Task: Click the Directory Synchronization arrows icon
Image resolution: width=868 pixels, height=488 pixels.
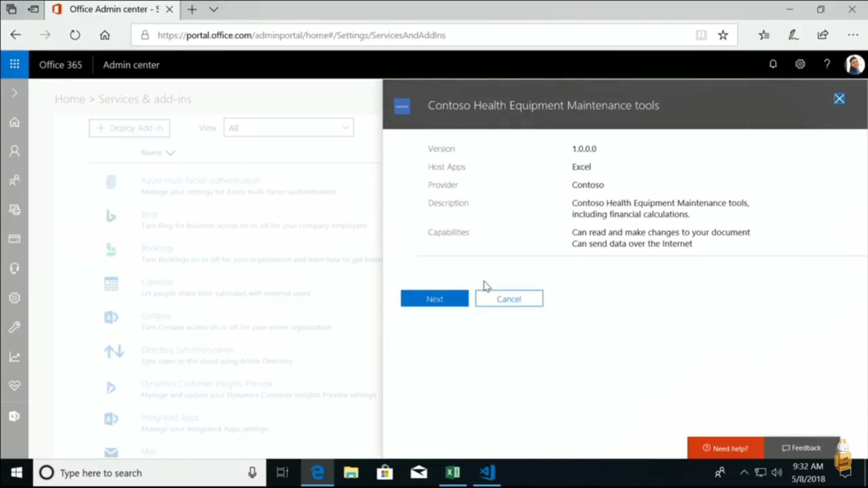Action: [114, 351]
